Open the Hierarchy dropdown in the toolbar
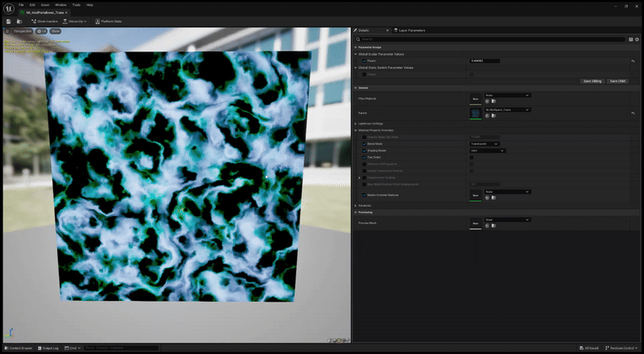This screenshot has height=354, width=644. pyautogui.click(x=75, y=22)
